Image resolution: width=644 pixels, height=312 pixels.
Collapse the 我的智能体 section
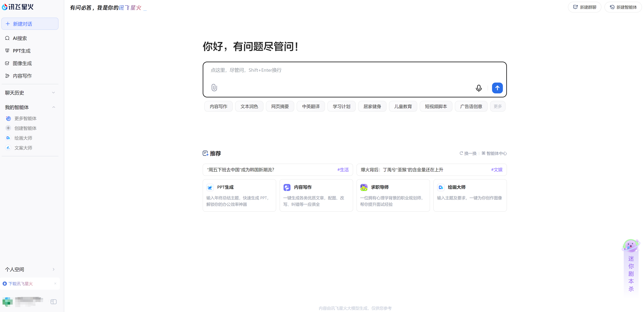tap(54, 107)
